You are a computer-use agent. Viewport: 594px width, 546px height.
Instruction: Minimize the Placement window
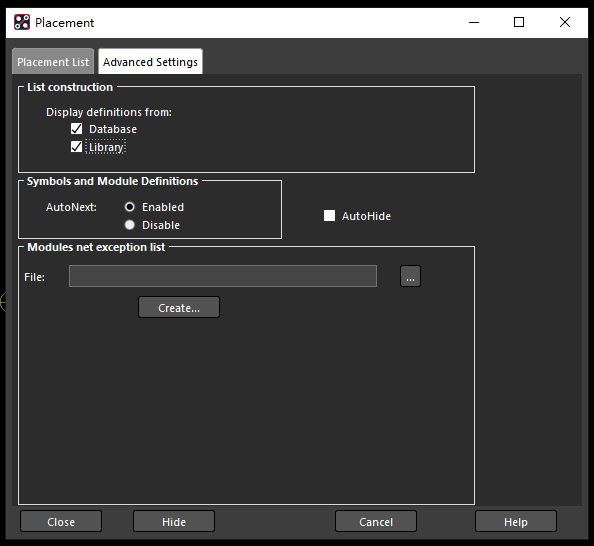click(474, 22)
